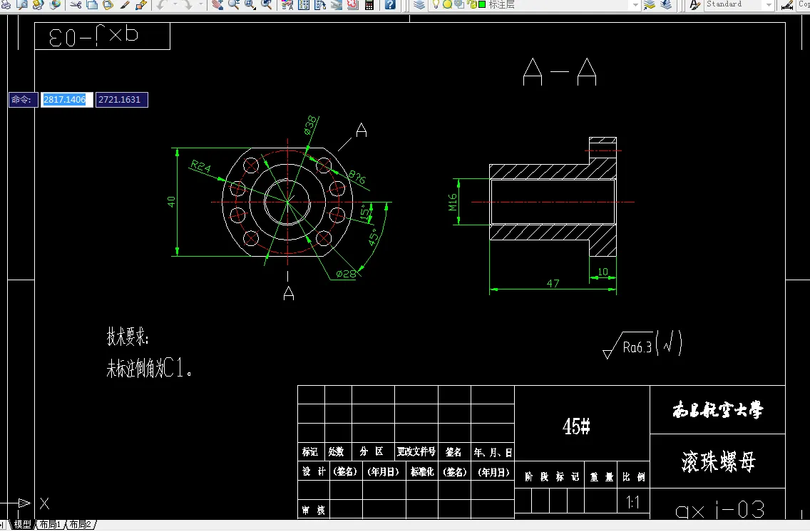This screenshot has height=532, width=810.
Task: Expand the Redo history dropdown arrow
Action: [x=200, y=5]
